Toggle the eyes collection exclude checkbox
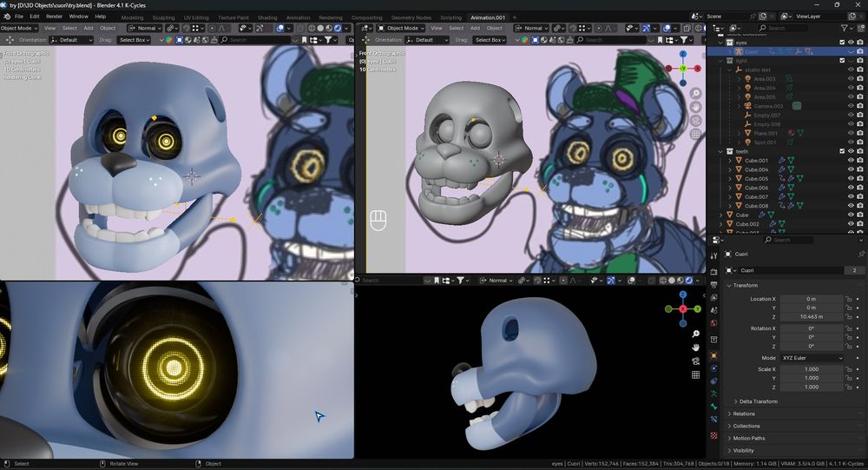Screen dimensions: 868x470 (x=842, y=42)
